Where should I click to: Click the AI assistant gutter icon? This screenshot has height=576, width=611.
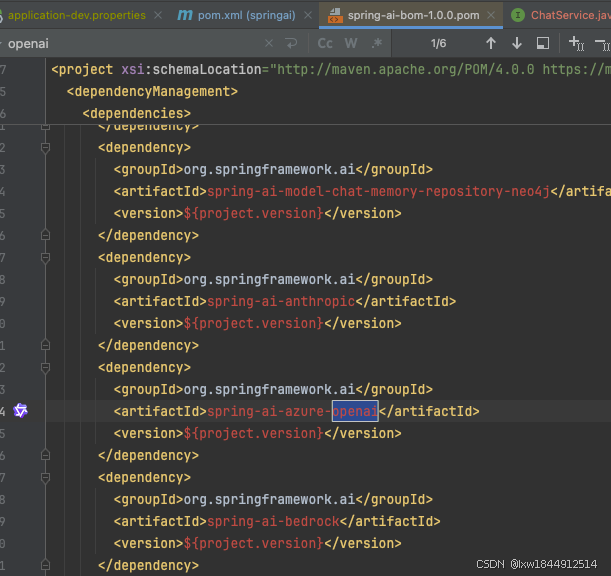pos(20,411)
